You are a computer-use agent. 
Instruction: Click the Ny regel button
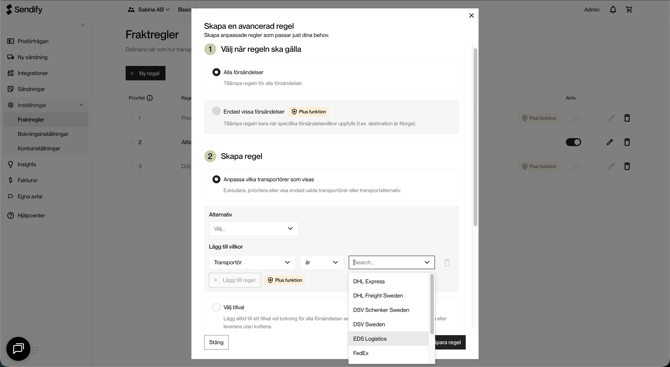[145, 73]
